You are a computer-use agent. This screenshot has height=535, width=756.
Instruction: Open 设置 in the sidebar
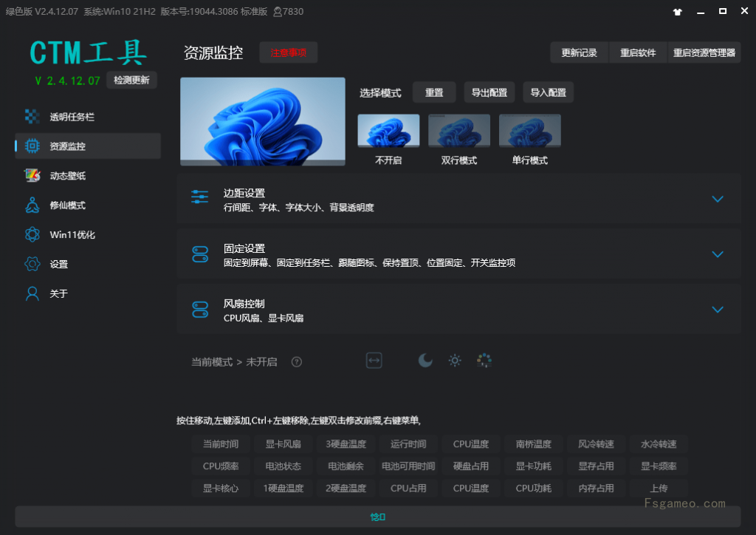tap(88, 264)
